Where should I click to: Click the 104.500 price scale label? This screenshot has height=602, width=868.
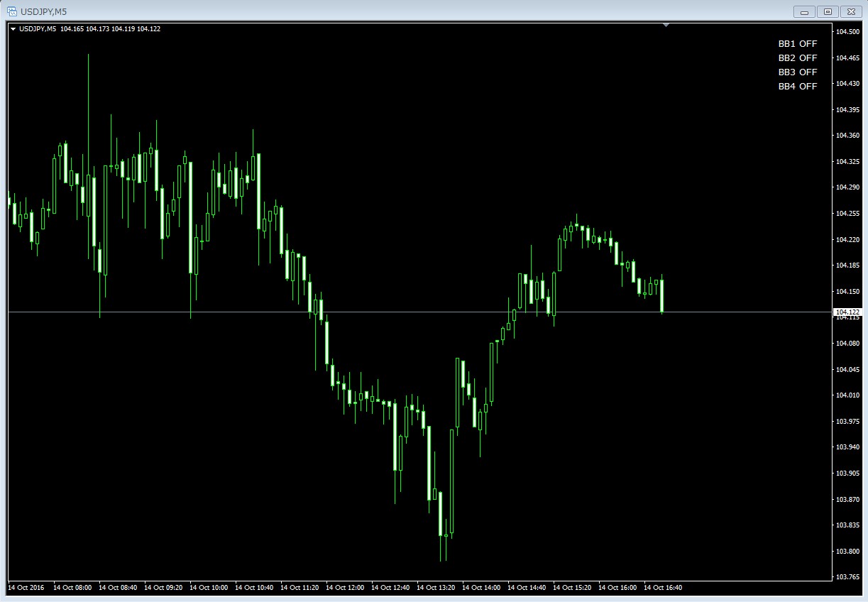coord(847,32)
